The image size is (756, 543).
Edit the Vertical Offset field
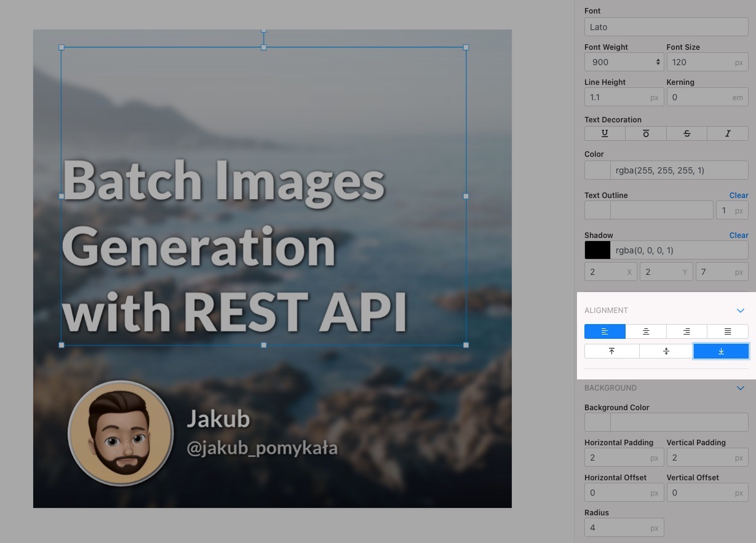coord(707,493)
